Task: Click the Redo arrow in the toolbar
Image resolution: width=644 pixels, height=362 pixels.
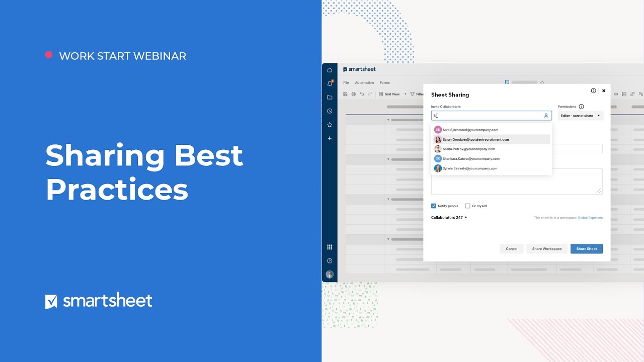Action: pyautogui.click(x=370, y=94)
